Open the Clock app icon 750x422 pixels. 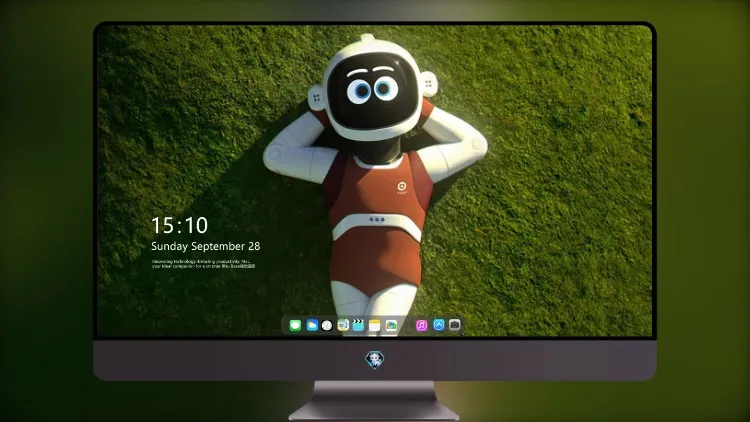tap(327, 325)
